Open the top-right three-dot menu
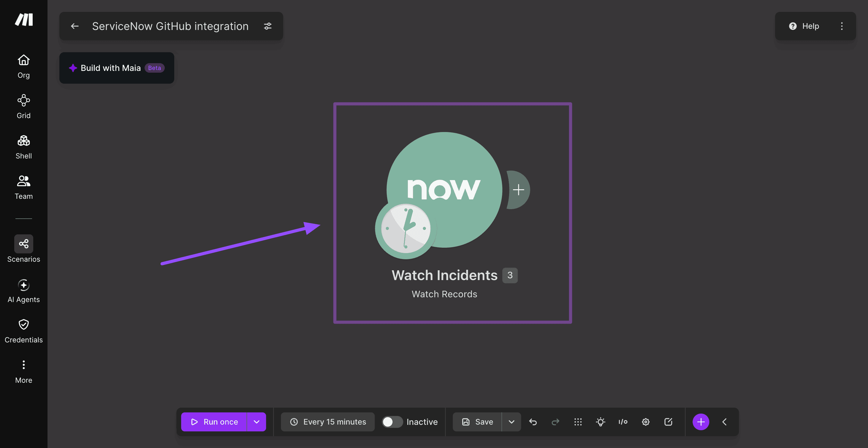The image size is (868, 448). [x=842, y=26]
